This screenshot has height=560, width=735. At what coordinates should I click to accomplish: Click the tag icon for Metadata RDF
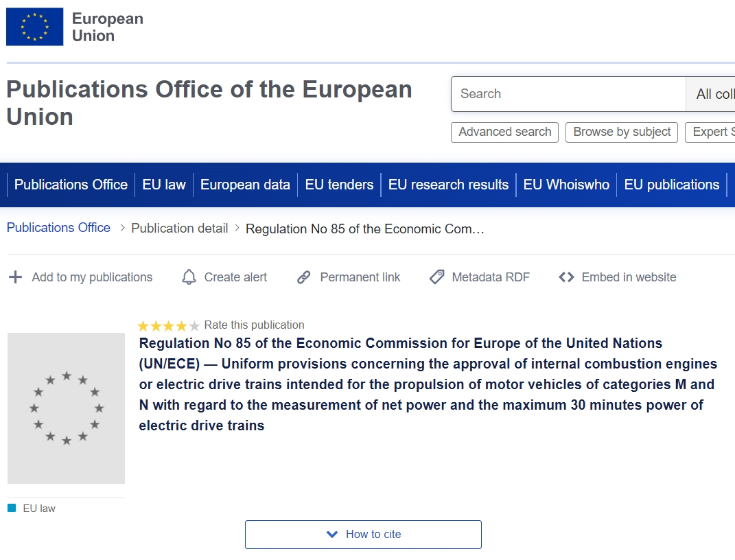[x=436, y=277]
